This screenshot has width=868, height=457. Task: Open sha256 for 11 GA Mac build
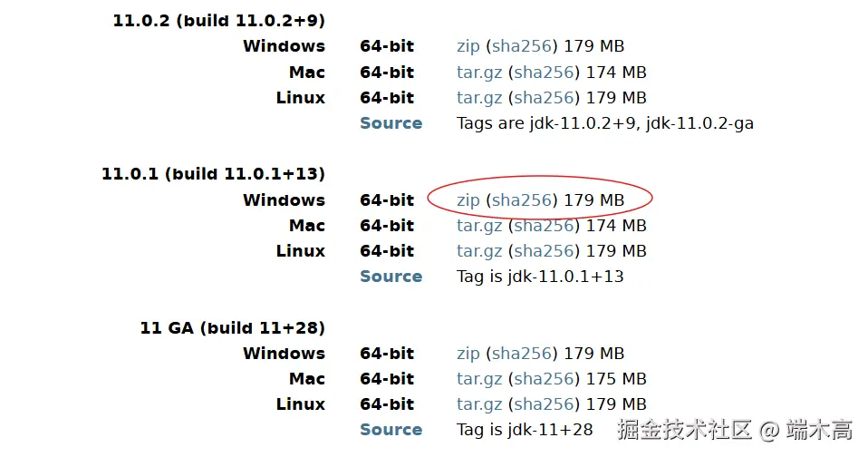pos(545,379)
